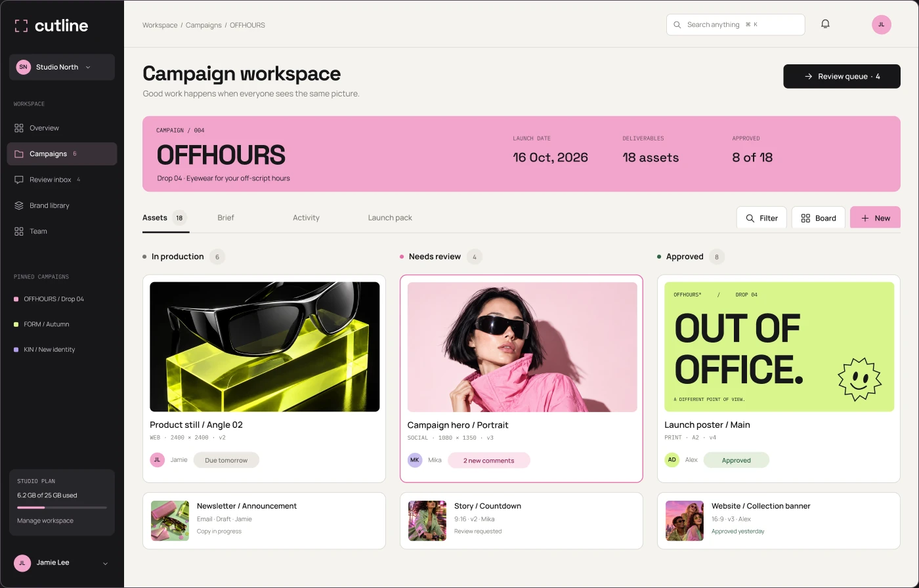
Task: Click the Approved status pill on Launch poster
Action: [736, 460]
